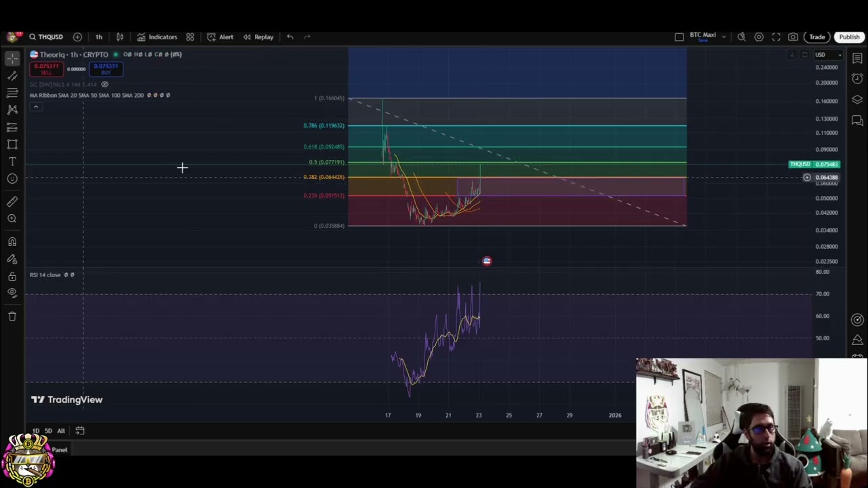Image resolution: width=868 pixels, height=488 pixels.
Task: Click the Trade button
Action: (x=817, y=37)
